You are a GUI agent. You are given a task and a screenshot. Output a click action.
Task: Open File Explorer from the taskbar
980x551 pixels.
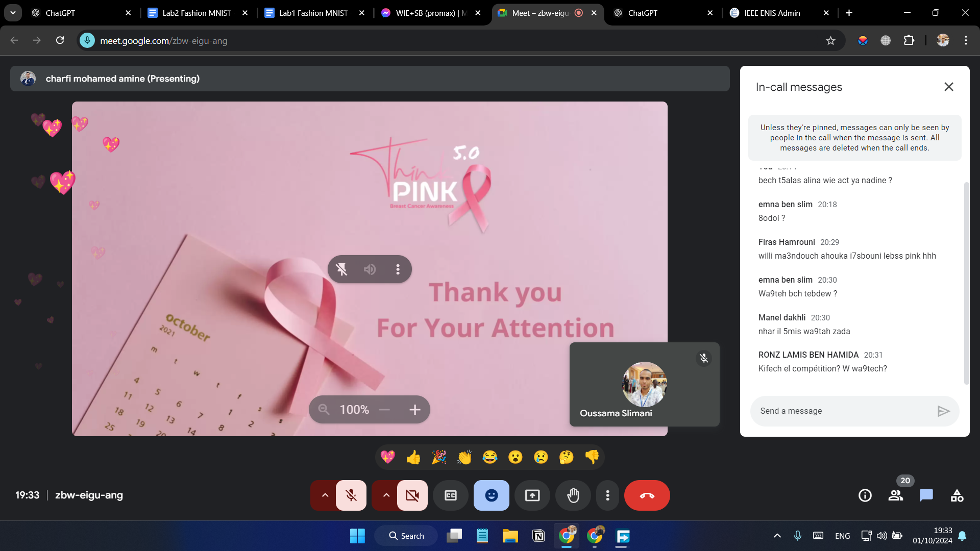point(510,536)
